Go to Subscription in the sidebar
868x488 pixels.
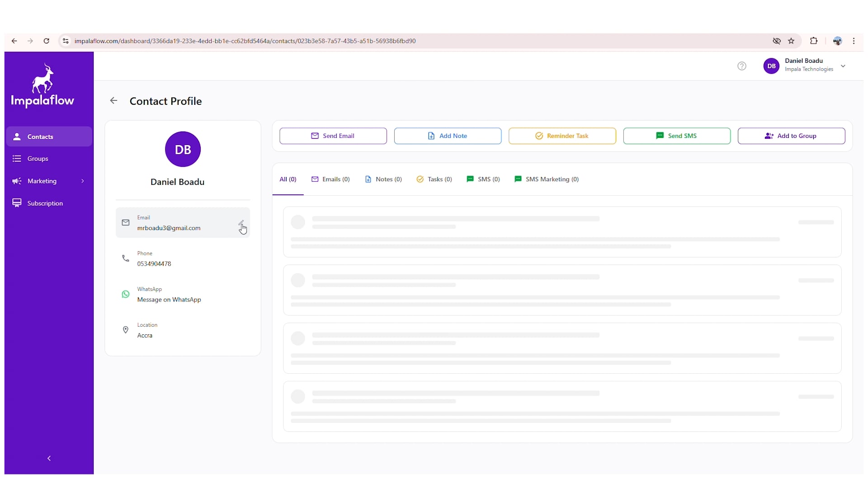[x=45, y=203]
